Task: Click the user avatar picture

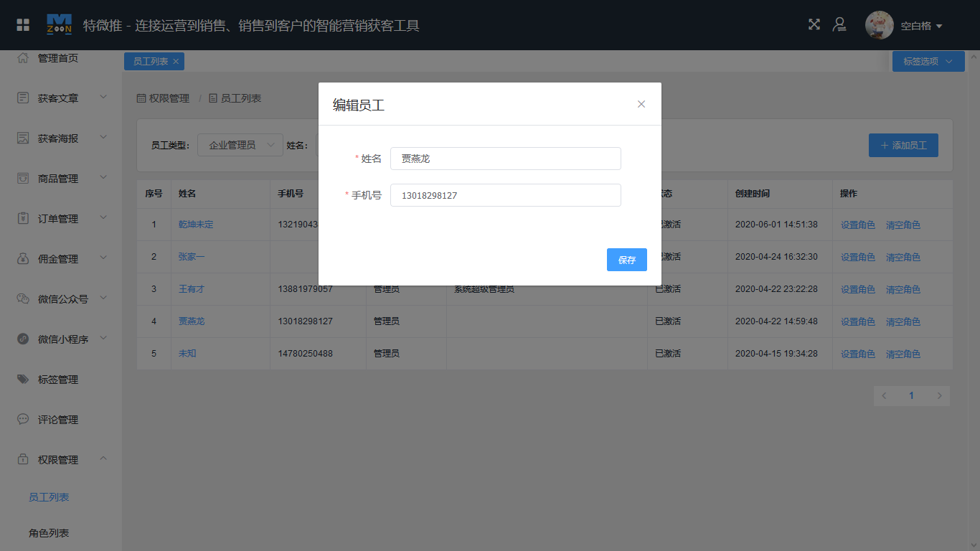Action: pos(879,25)
